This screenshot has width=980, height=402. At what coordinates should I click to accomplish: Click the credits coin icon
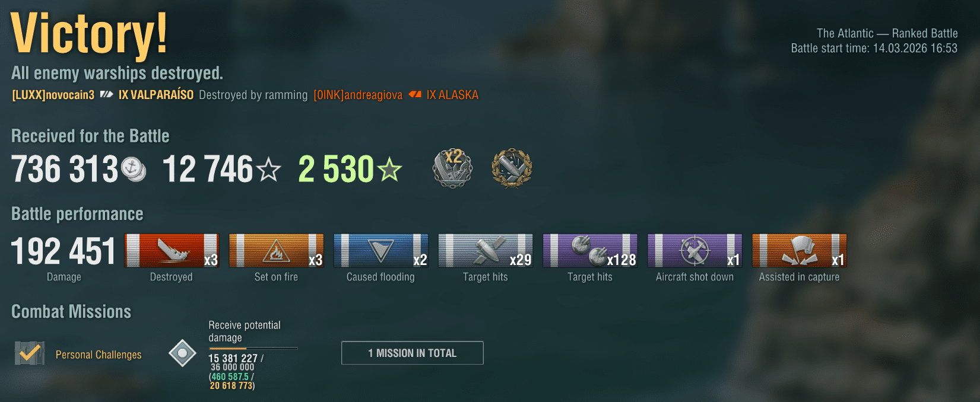tap(134, 170)
